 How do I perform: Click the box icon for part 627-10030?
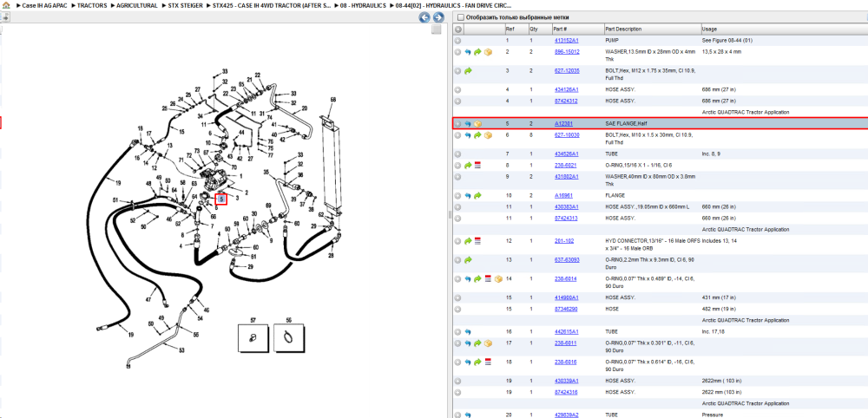(x=488, y=135)
